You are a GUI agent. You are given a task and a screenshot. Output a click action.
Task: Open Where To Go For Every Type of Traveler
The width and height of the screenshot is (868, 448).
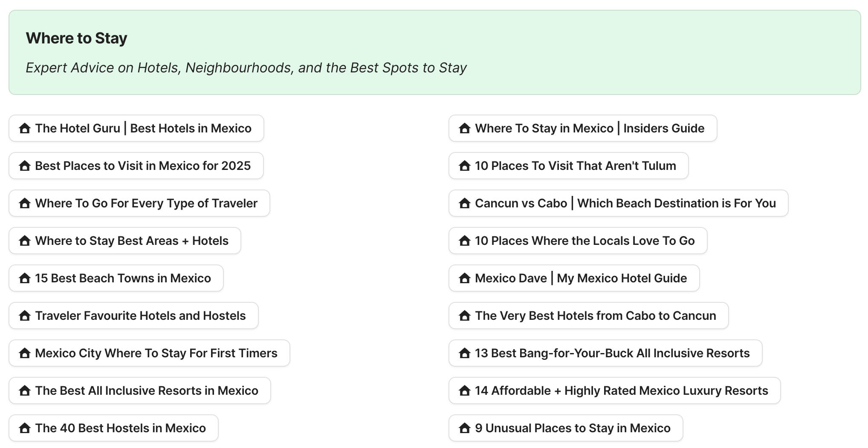pos(139,203)
